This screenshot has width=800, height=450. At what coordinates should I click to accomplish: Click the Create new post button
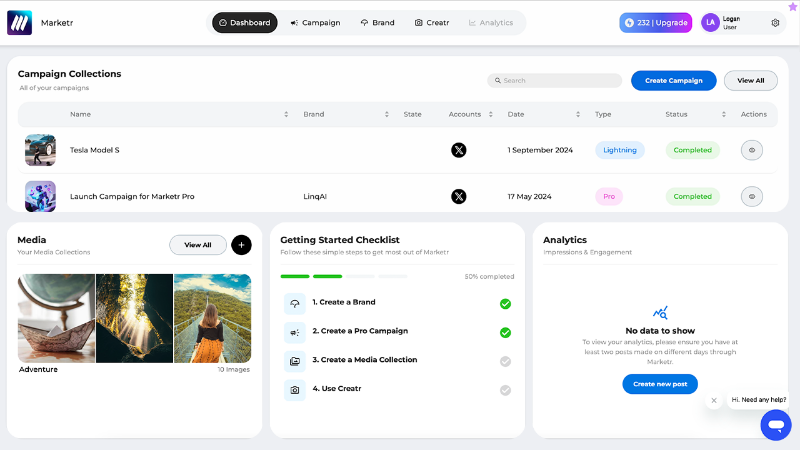(660, 384)
